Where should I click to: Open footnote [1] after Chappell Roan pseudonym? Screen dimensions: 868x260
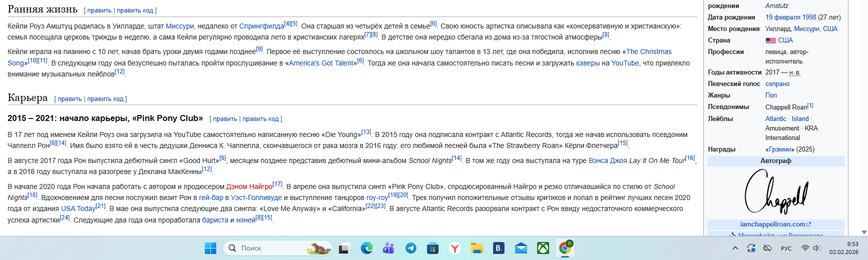[810, 105]
